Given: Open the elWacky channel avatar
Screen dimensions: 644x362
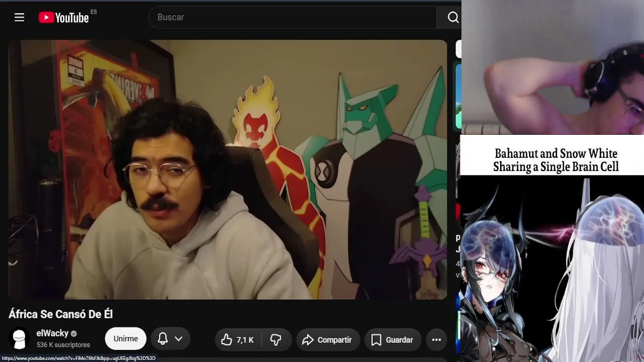Looking at the screenshot, I should (x=19, y=339).
